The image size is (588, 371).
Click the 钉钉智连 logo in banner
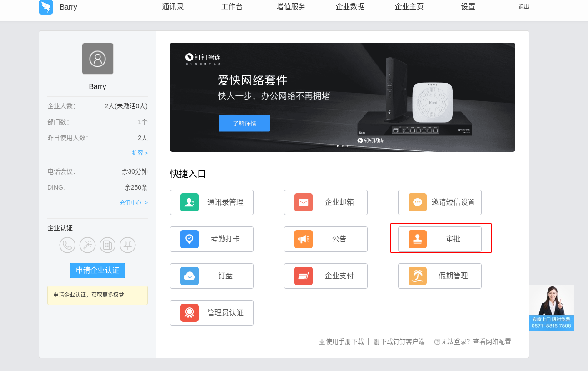click(x=203, y=58)
